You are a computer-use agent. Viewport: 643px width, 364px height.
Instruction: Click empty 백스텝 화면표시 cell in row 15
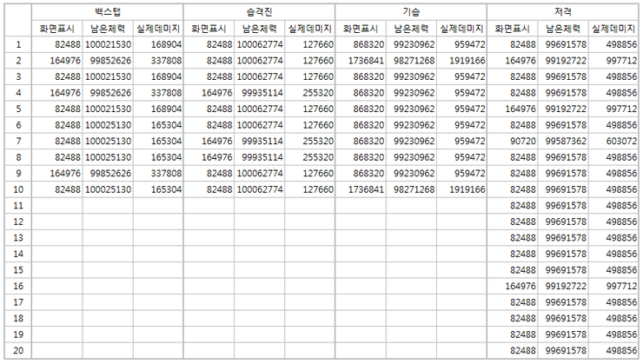point(58,269)
